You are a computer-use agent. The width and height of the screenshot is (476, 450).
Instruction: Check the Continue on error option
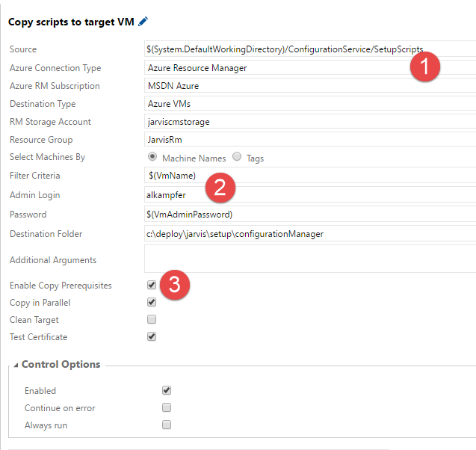(167, 407)
